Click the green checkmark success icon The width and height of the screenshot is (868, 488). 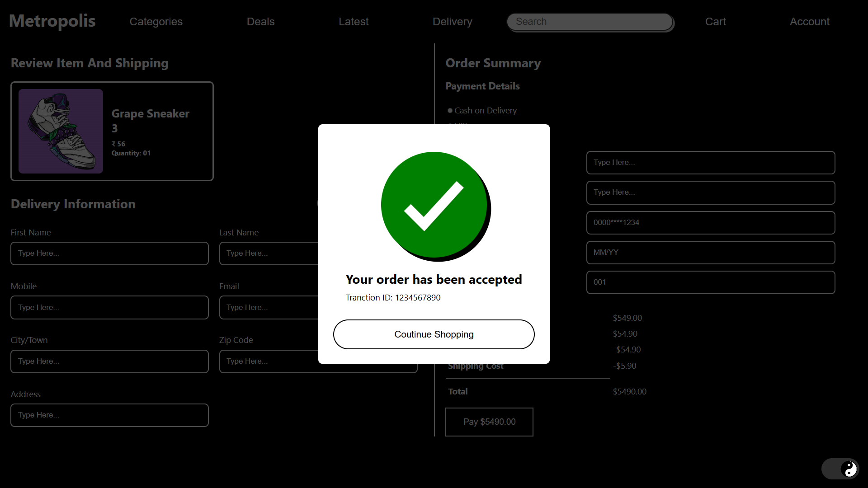pyautogui.click(x=434, y=205)
